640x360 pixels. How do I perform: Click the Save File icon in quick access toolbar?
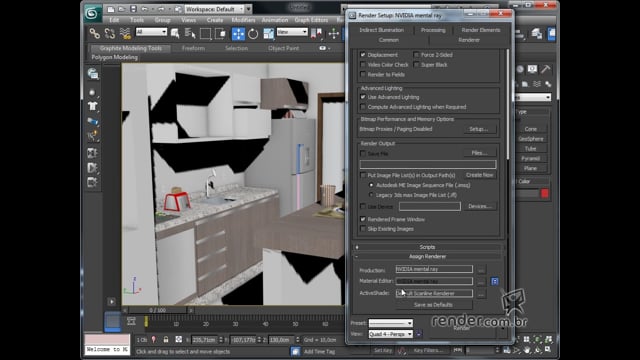coord(133,9)
